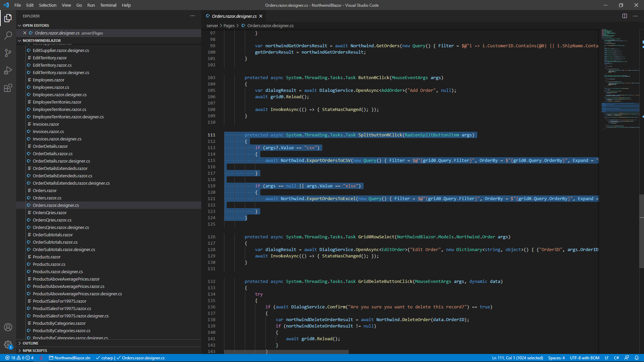Screen dimensions: 644x362
Task: Open Manage gear icon with update badge
Action: [x=8, y=345]
